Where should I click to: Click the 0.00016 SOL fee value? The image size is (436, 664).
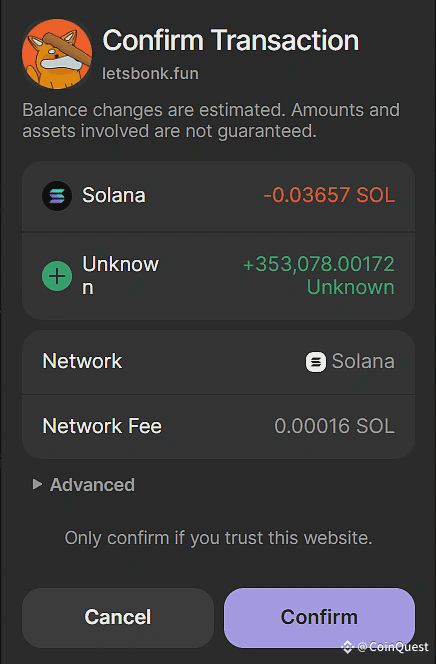(x=334, y=426)
